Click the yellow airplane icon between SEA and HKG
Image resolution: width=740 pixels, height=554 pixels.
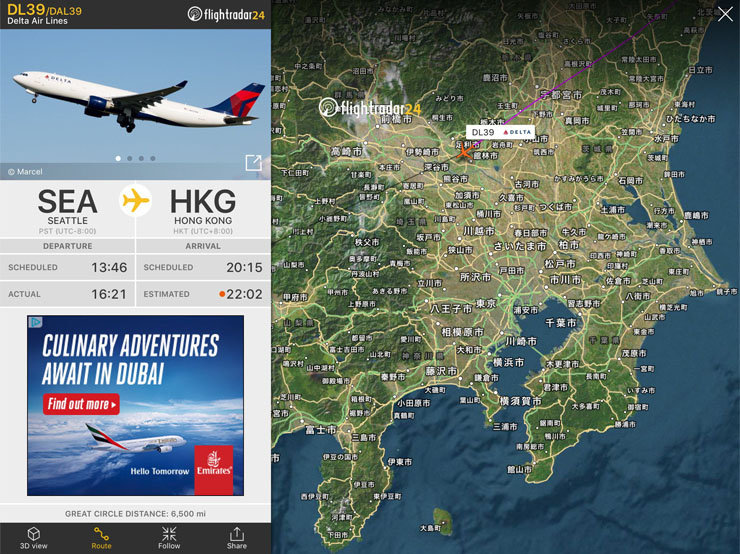[135, 201]
